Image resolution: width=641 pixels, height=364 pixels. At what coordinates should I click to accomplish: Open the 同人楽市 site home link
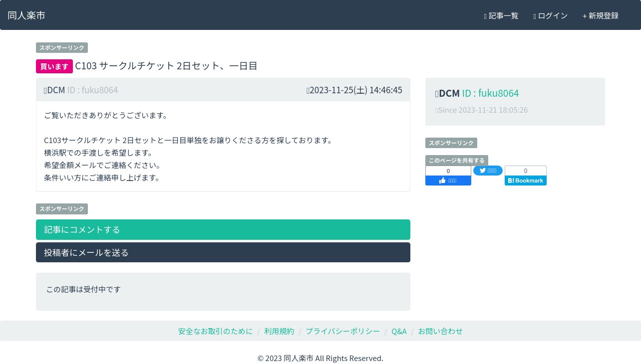tap(26, 15)
